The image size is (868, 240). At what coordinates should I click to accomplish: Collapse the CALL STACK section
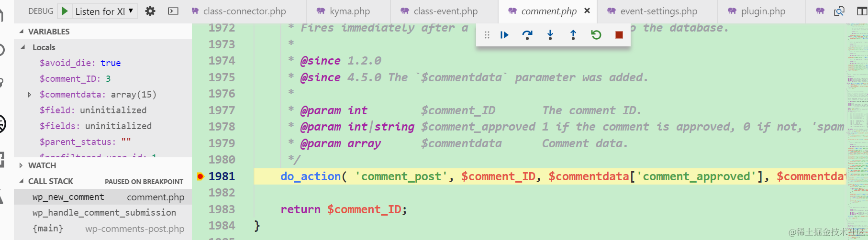22,181
